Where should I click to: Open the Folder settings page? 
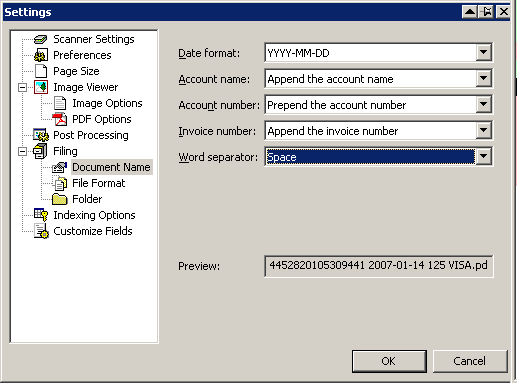[x=87, y=199]
